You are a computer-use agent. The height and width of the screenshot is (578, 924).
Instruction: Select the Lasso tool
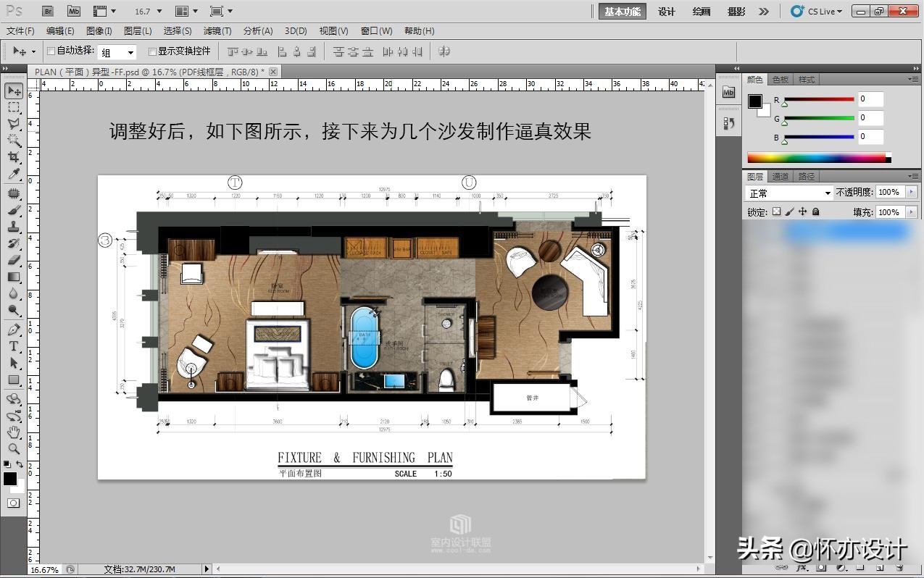click(x=13, y=123)
